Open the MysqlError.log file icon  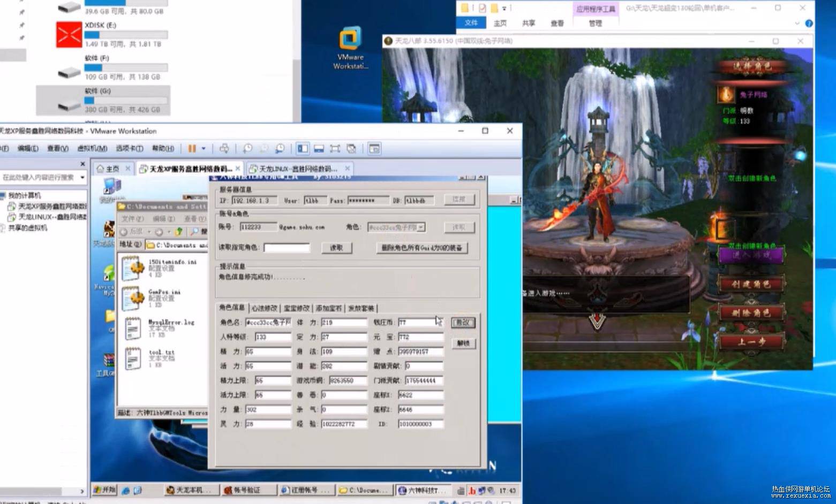coord(132,329)
